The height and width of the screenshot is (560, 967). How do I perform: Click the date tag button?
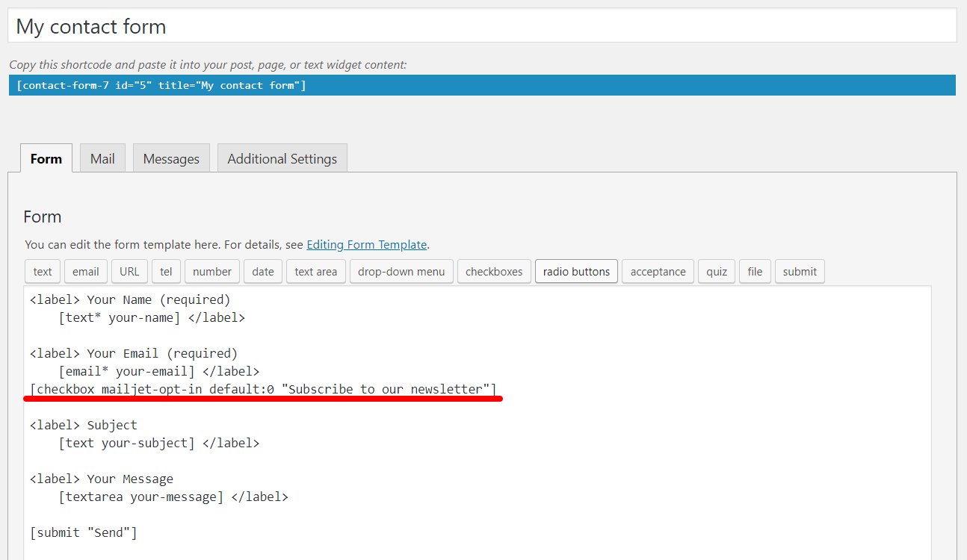coord(262,272)
